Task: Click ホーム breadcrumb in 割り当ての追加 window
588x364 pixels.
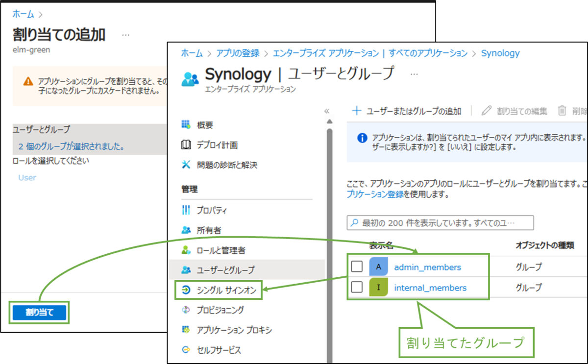Action: 23,14
